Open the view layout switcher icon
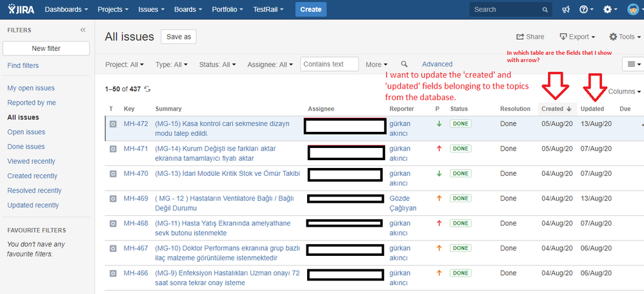 pyautogui.click(x=633, y=64)
